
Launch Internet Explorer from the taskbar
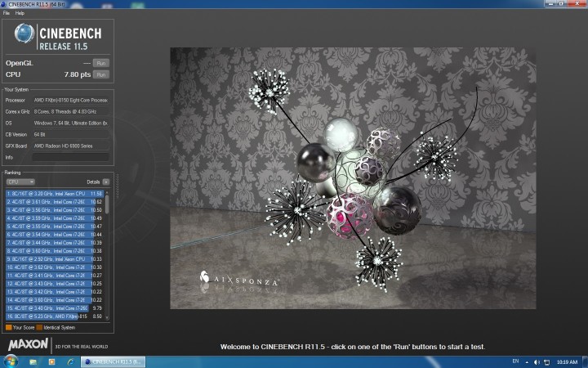[x=70, y=362]
